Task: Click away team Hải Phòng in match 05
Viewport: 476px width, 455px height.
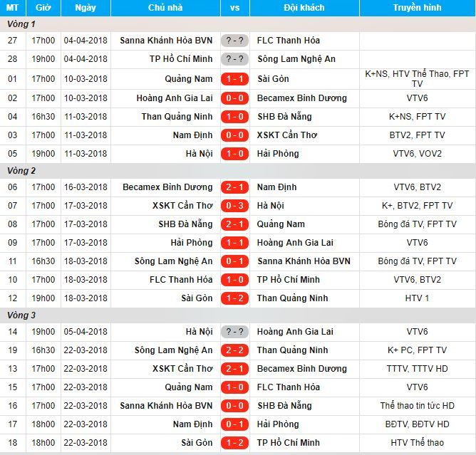Action: coord(276,154)
